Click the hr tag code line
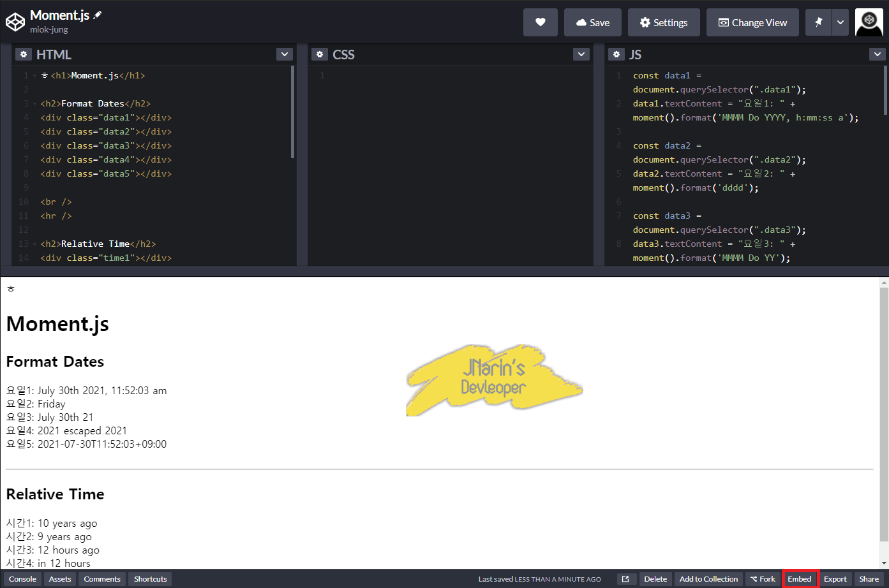The image size is (889, 588). click(x=56, y=216)
